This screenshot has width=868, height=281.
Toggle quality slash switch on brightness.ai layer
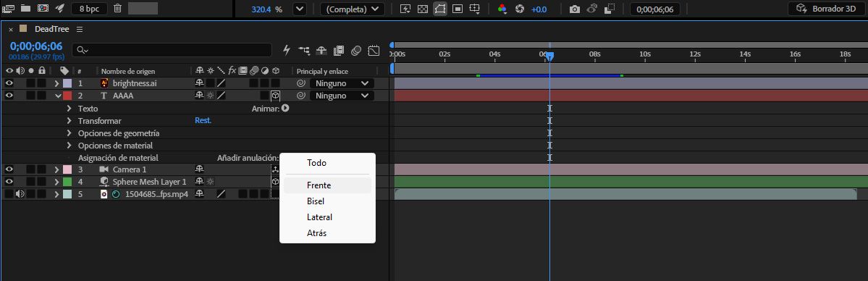221,83
